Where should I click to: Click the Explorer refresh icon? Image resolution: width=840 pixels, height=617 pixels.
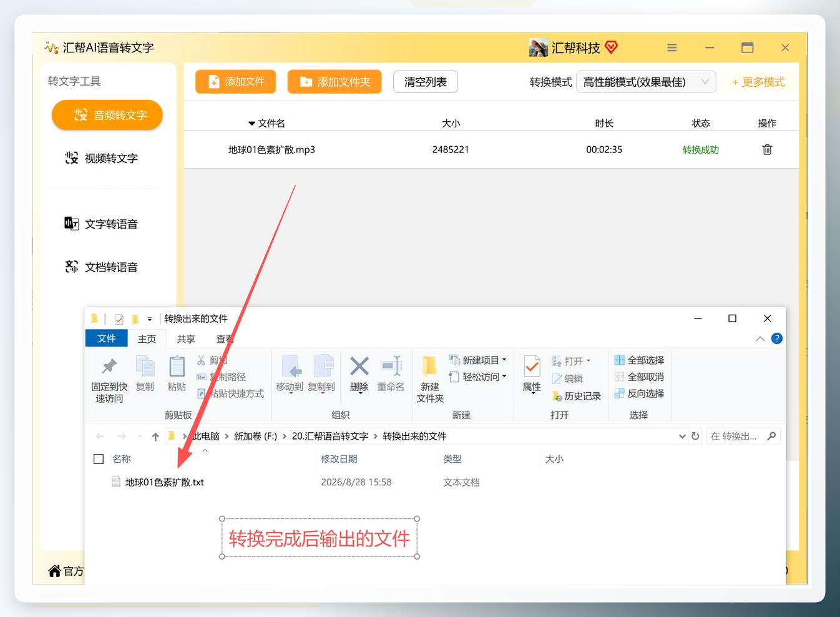(x=695, y=437)
